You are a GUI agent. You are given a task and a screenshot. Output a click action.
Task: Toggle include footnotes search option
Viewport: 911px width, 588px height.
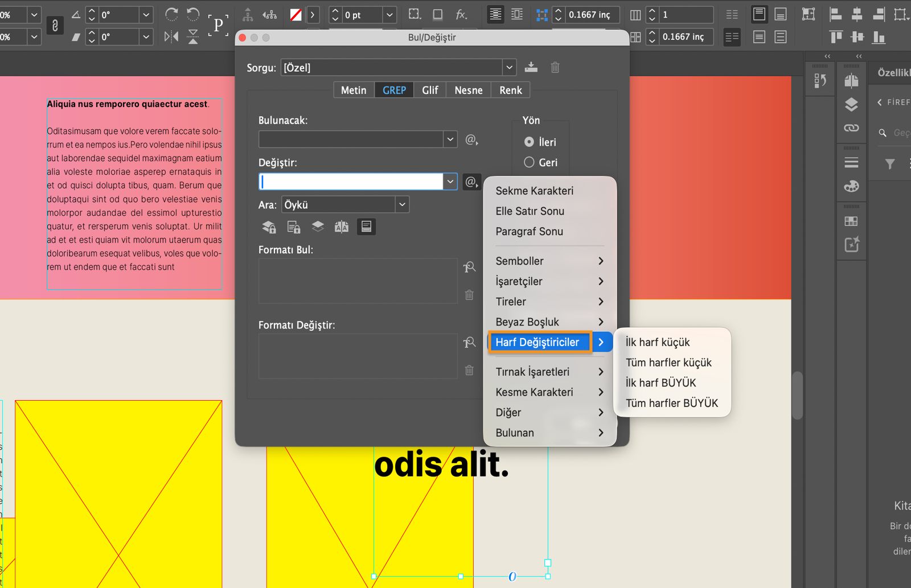(x=366, y=227)
